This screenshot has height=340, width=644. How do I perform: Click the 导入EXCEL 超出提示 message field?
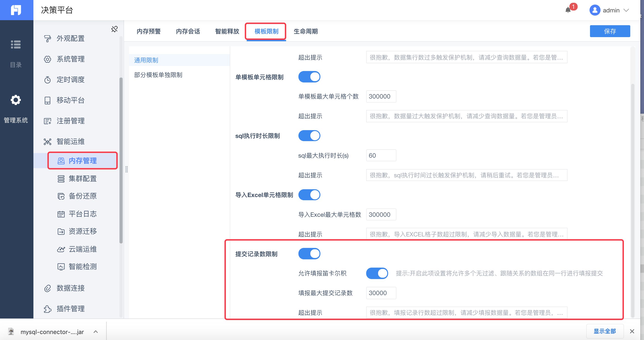tap(466, 234)
